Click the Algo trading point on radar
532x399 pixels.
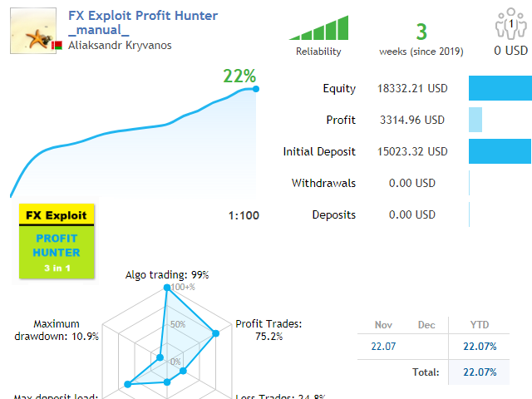[x=168, y=288]
